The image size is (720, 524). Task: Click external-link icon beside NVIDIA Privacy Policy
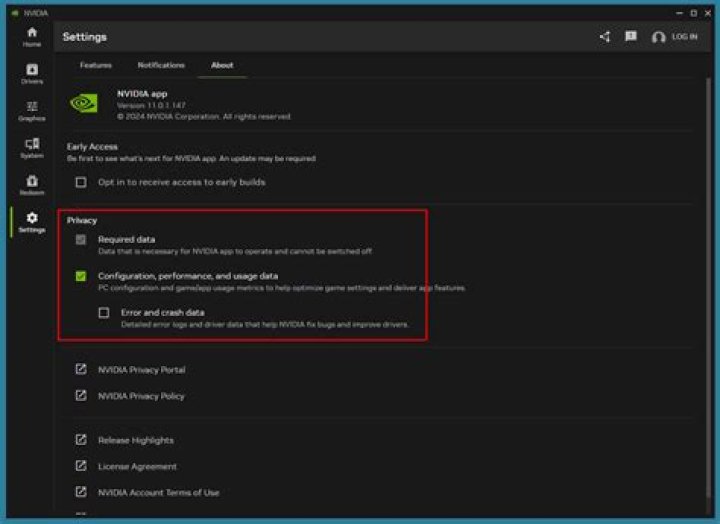[81, 395]
